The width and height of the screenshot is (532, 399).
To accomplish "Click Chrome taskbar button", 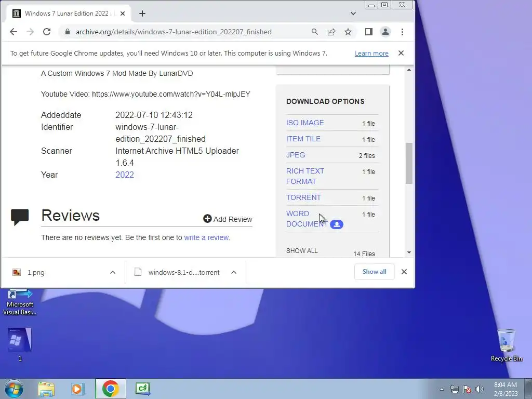I will pos(110,389).
